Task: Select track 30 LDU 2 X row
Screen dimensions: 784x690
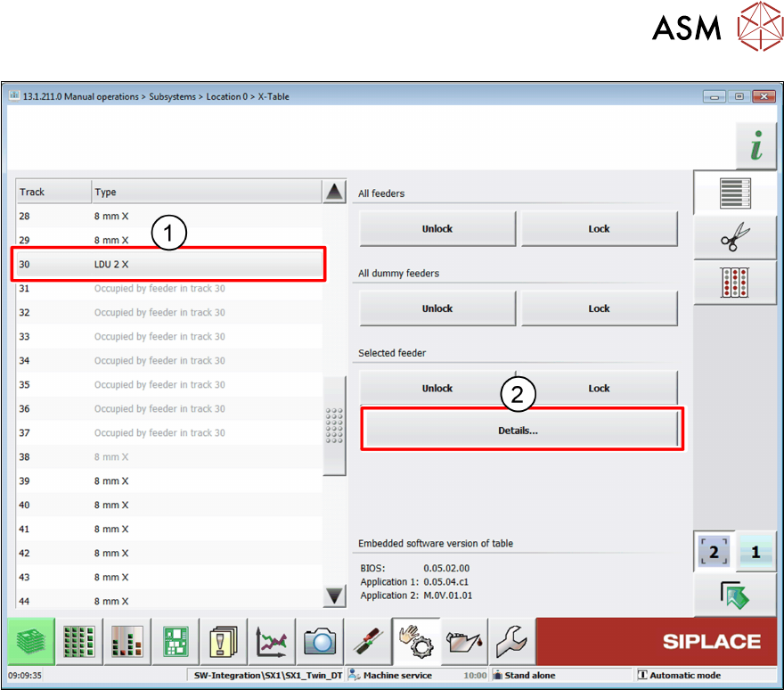Action: coord(169,264)
